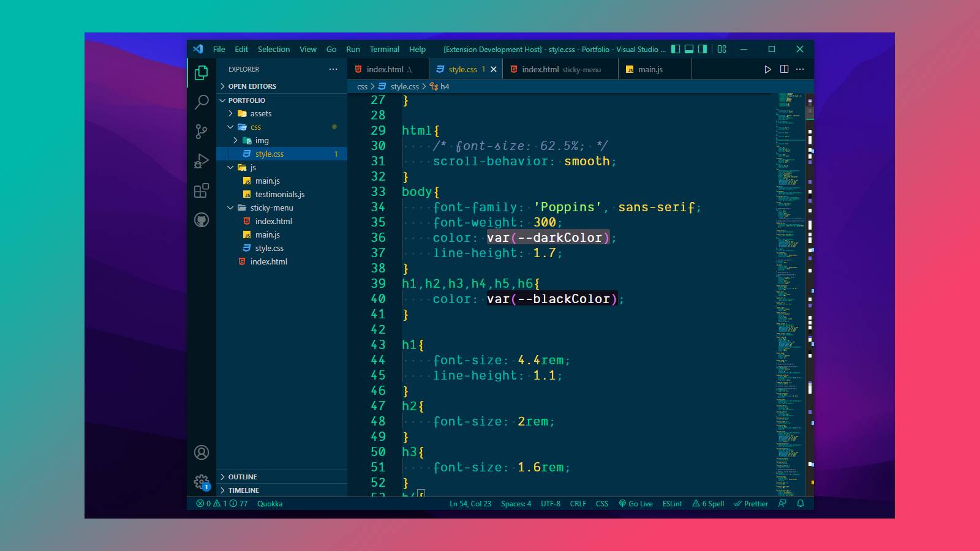Customize layout icon in title bar
980x551 pixels.
coord(722,49)
